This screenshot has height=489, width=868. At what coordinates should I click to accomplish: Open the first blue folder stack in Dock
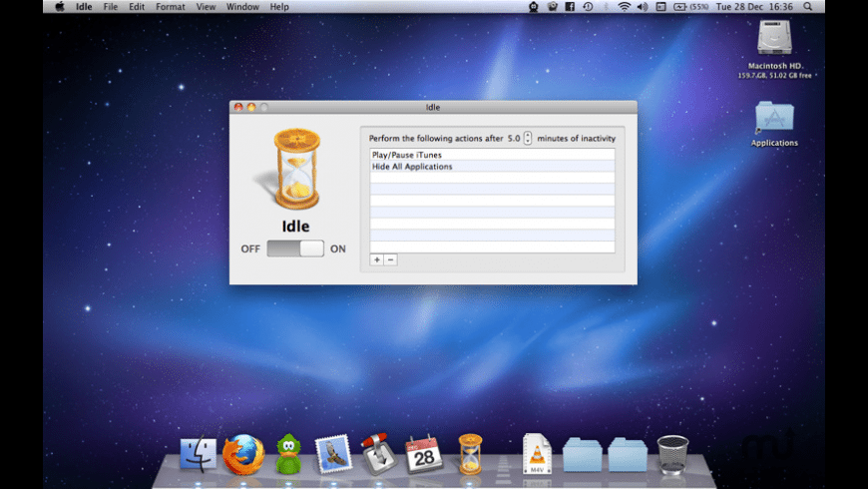point(583,455)
